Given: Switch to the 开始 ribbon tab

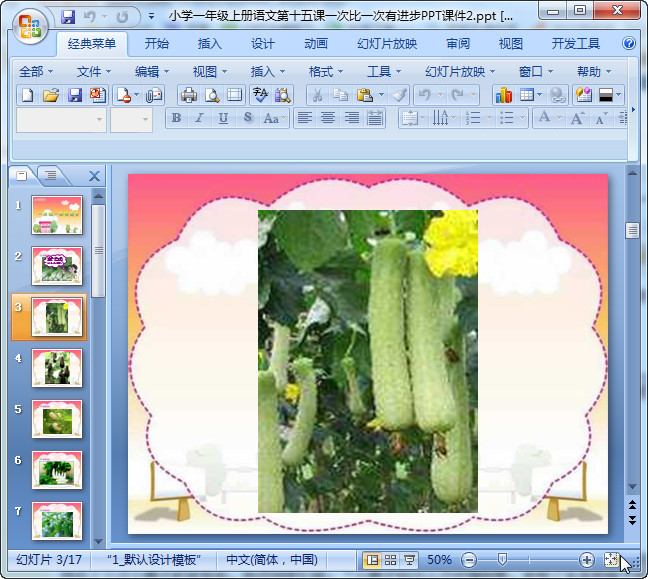Looking at the screenshot, I should (157, 43).
